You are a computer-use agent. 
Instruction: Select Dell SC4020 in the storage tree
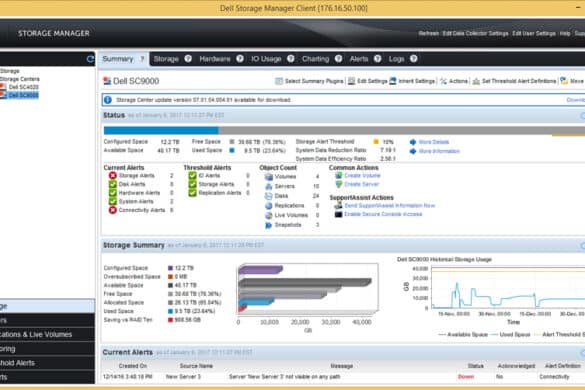click(24, 87)
